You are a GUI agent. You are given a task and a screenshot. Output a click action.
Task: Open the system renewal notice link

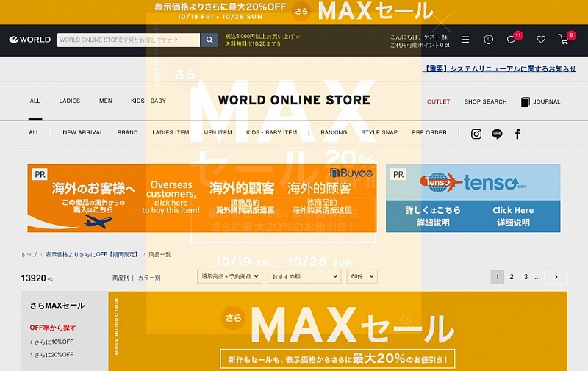(x=501, y=68)
